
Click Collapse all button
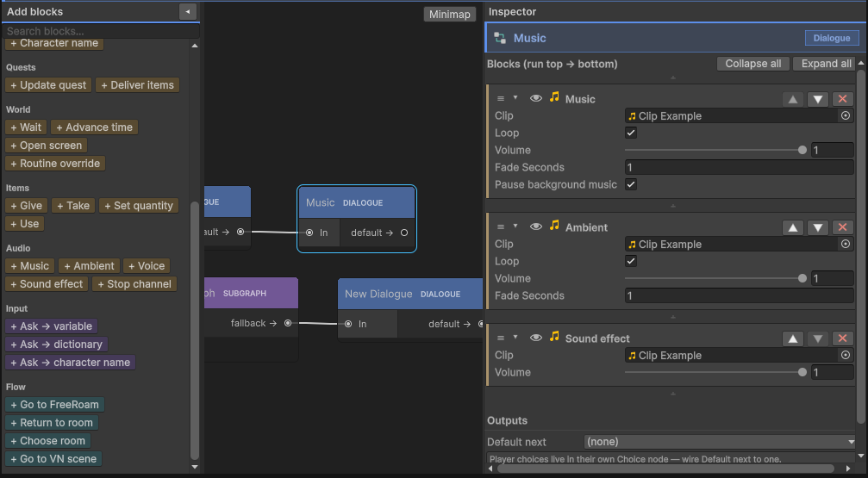tap(752, 64)
